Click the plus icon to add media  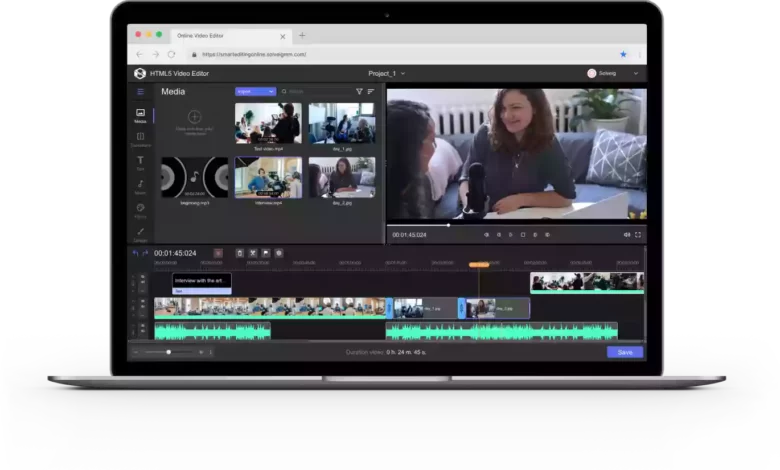tap(195, 116)
